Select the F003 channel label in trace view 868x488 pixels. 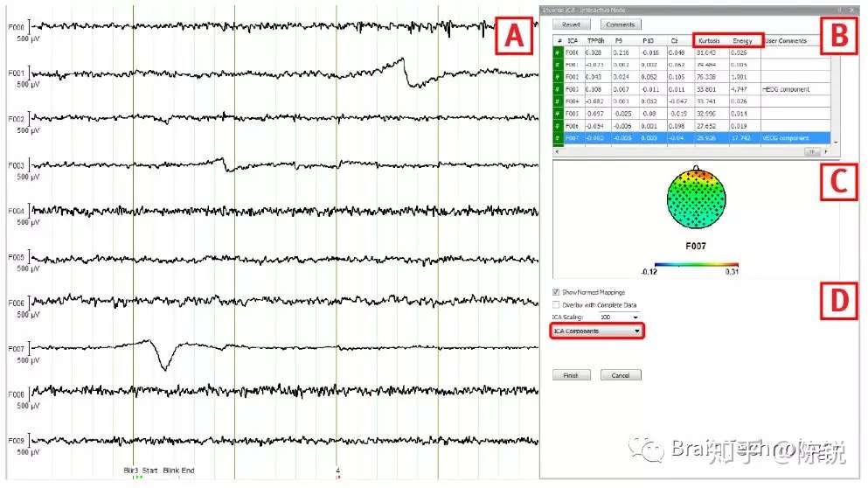[x=16, y=165]
